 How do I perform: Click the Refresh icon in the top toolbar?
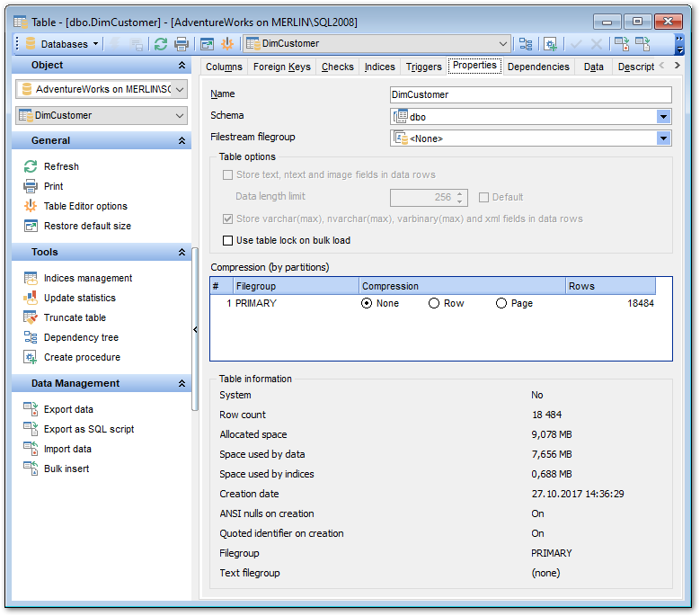pos(161,43)
